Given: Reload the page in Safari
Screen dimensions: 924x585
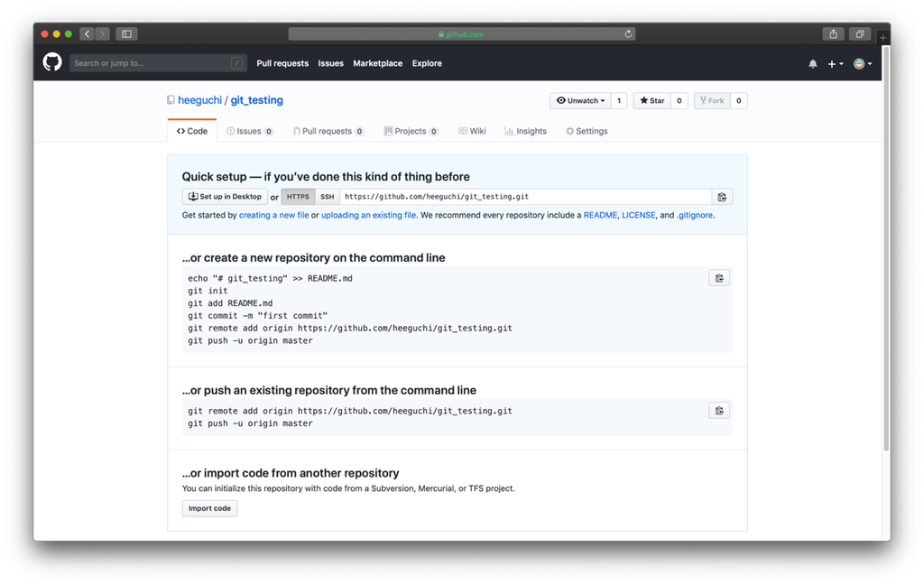Looking at the screenshot, I should coord(628,34).
